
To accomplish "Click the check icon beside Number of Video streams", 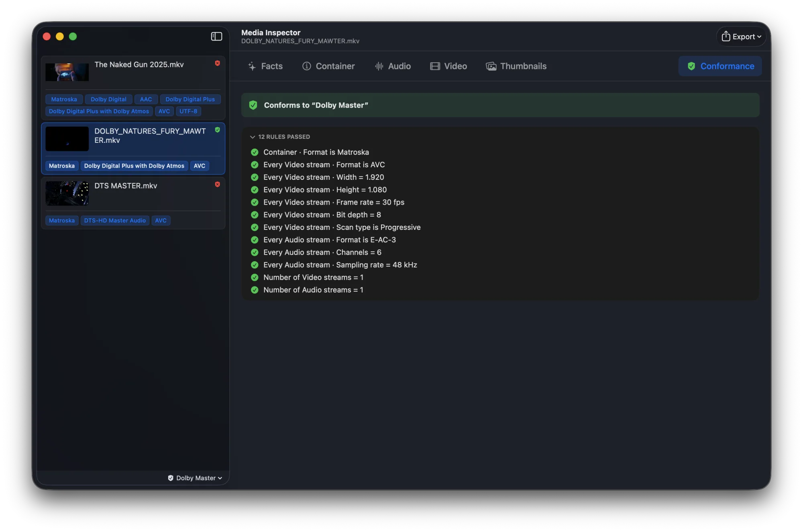I will [255, 277].
